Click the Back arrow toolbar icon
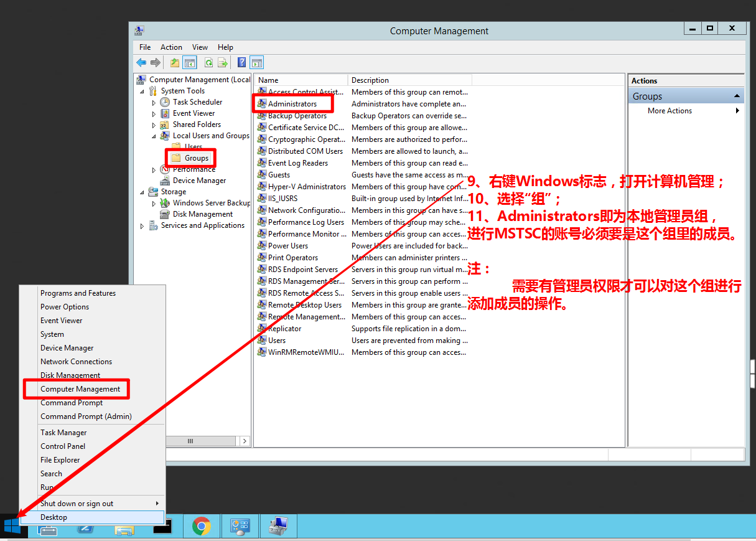756x541 pixels. click(x=141, y=62)
